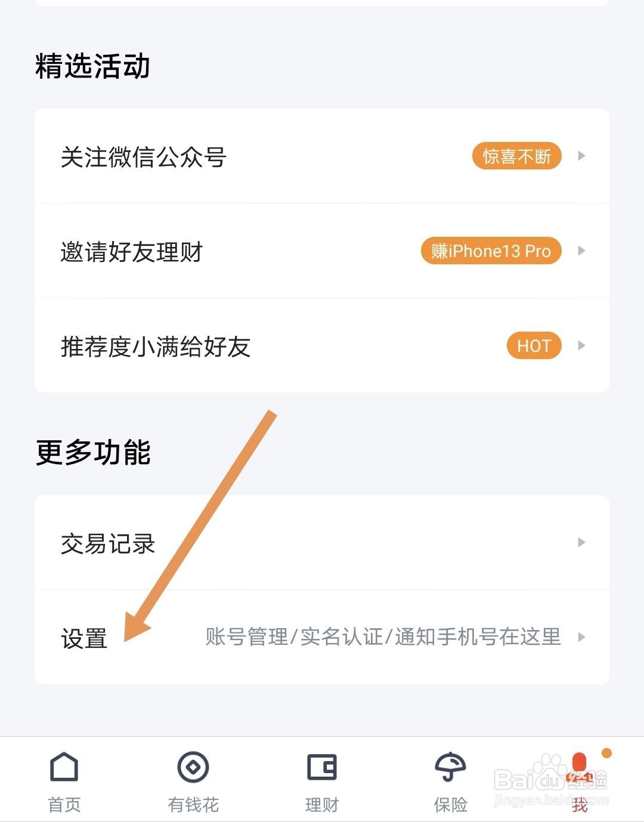
Task: Open 推荐度小满给好友 entry
Action: pos(156,347)
